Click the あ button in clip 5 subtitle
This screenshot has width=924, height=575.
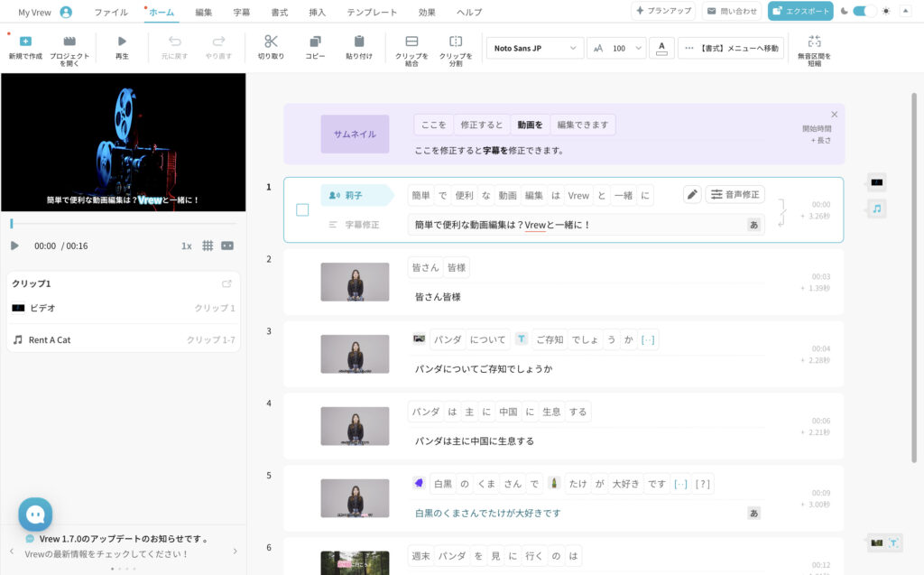tap(753, 513)
